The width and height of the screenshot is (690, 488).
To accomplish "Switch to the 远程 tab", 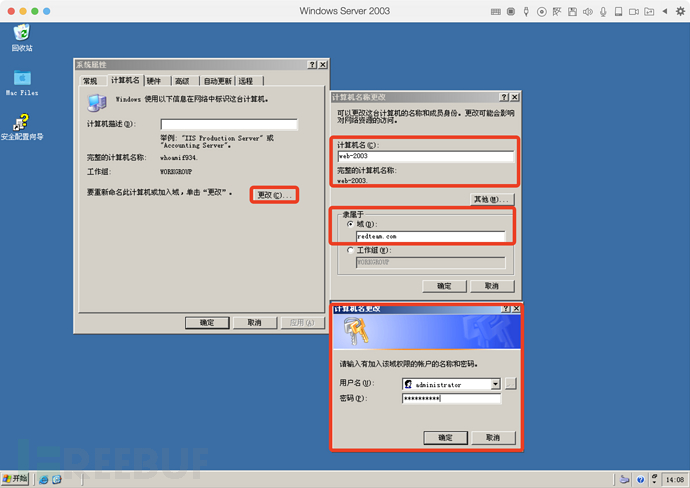I will pos(246,81).
